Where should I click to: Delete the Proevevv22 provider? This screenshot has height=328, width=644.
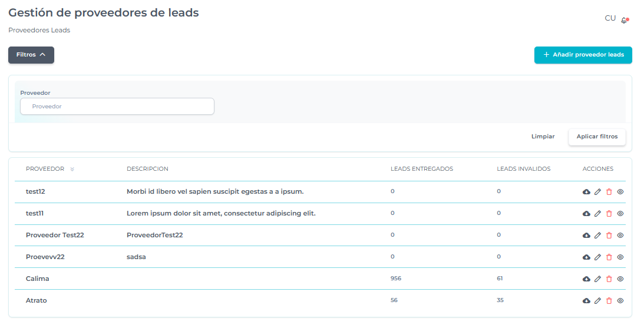coord(609,257)
